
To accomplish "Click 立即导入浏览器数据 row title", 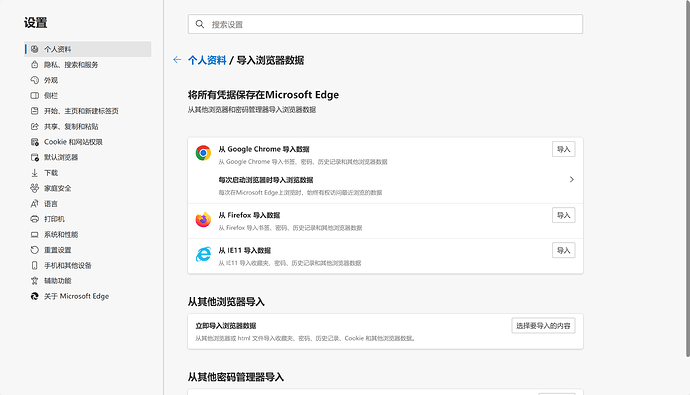I will (226, 326).
